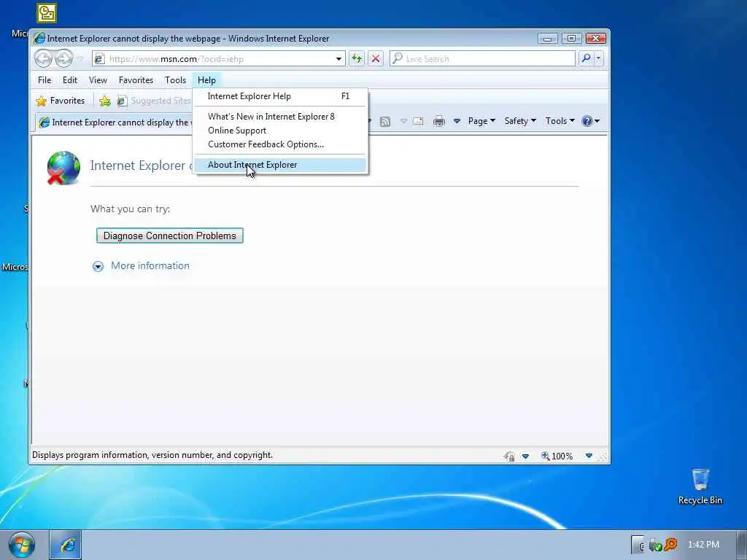
Task: Click the browser Back arrow button
Action: click(x=43, y=58)
